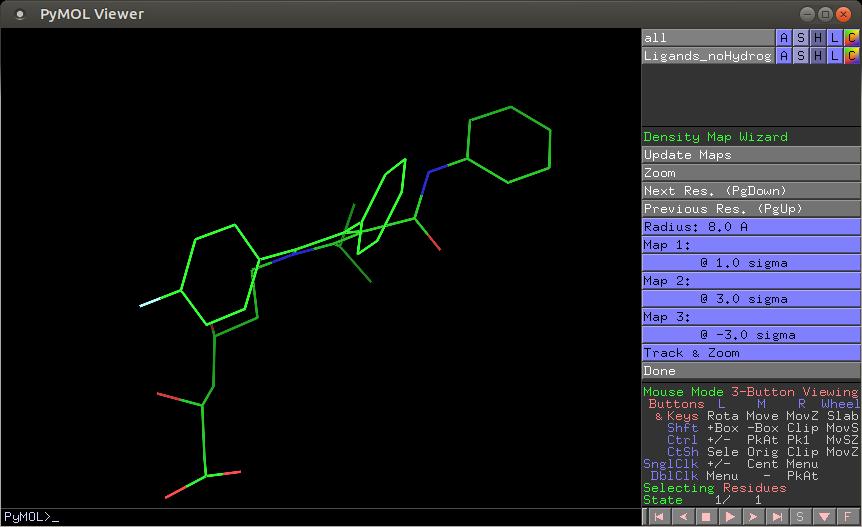Screen dimensions: 862x527
Task: Toggle Ligands_noHydrog object visibility
Action: pos(708,56)
